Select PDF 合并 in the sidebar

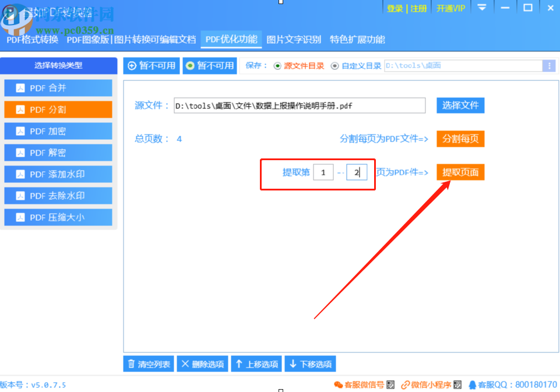(x=58, y=88)
